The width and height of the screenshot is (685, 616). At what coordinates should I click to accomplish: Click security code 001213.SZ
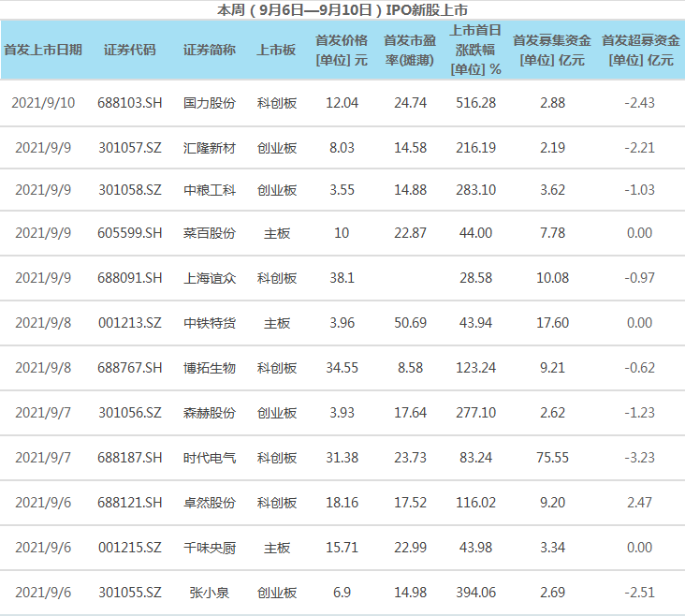click(129, 323)
